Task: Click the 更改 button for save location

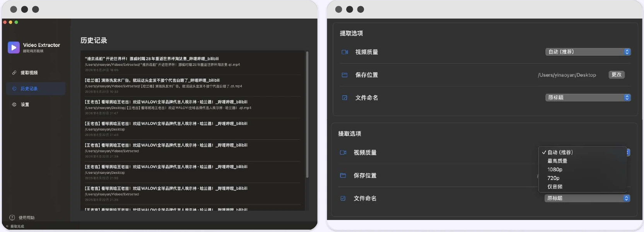Action: point(617,75)
